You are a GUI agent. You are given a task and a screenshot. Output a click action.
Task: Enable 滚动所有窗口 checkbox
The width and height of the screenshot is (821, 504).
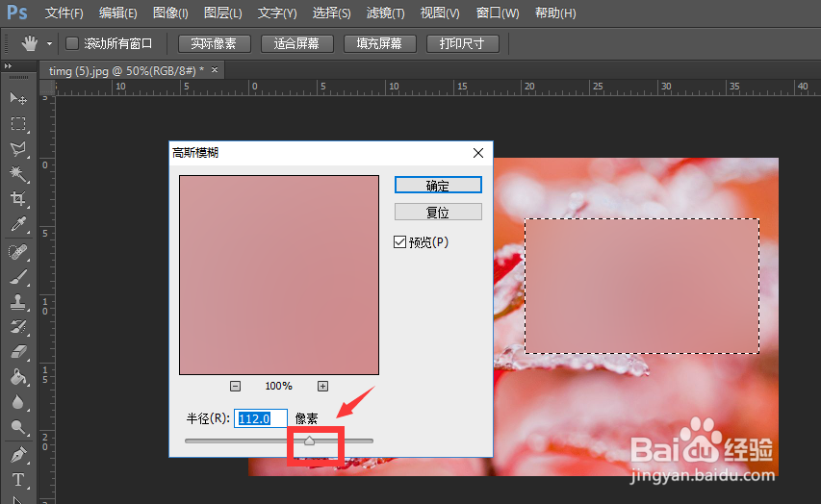click(72, 43)
